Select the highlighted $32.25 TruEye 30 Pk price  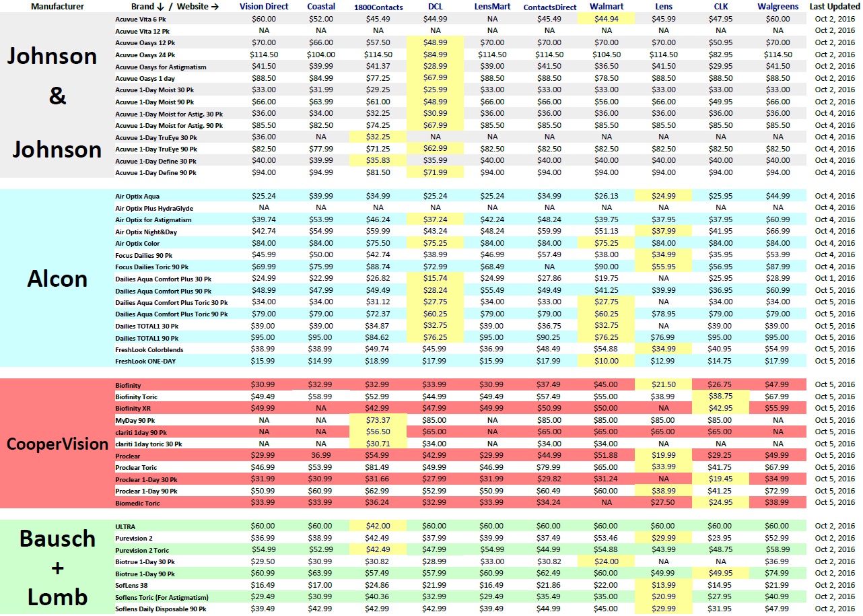click(378, 137)
